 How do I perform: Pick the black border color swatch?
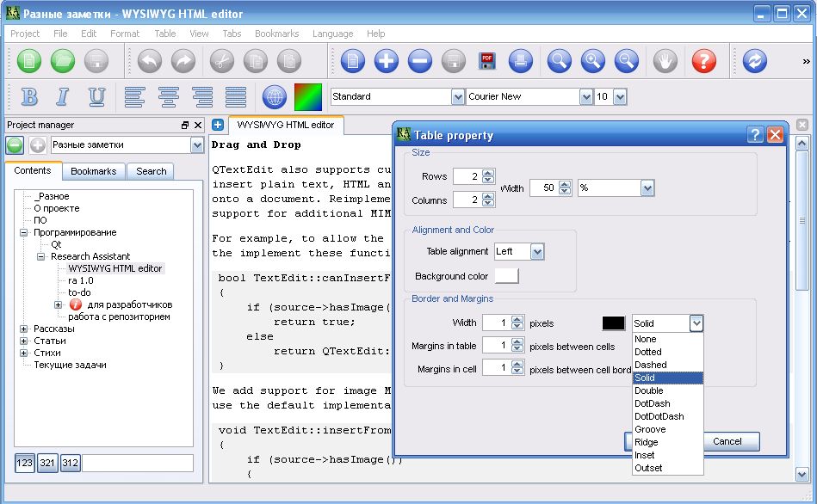pos(613,323)
